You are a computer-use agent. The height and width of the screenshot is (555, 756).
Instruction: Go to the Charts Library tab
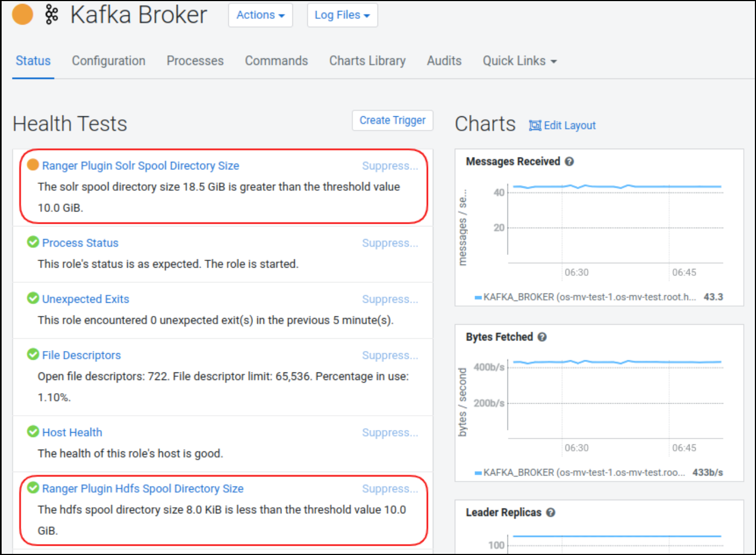pyautogui.click(x=367, y=61)
